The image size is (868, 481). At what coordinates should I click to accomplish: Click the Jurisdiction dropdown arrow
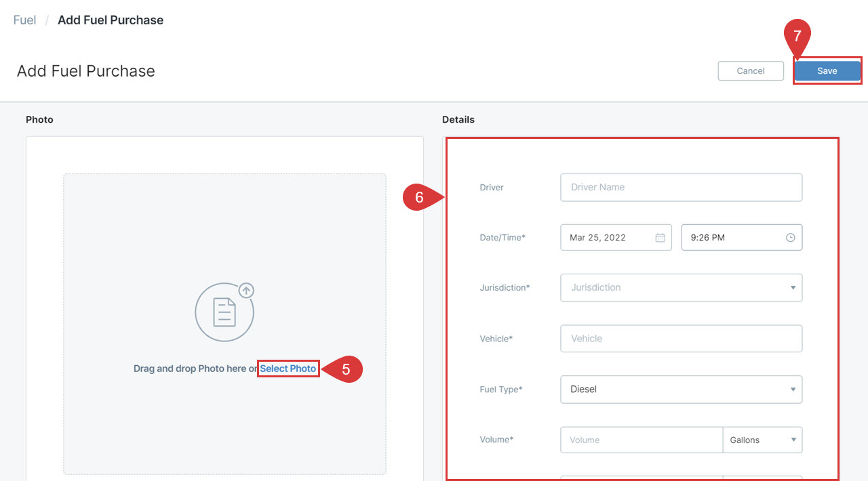(x=793, y=288)
